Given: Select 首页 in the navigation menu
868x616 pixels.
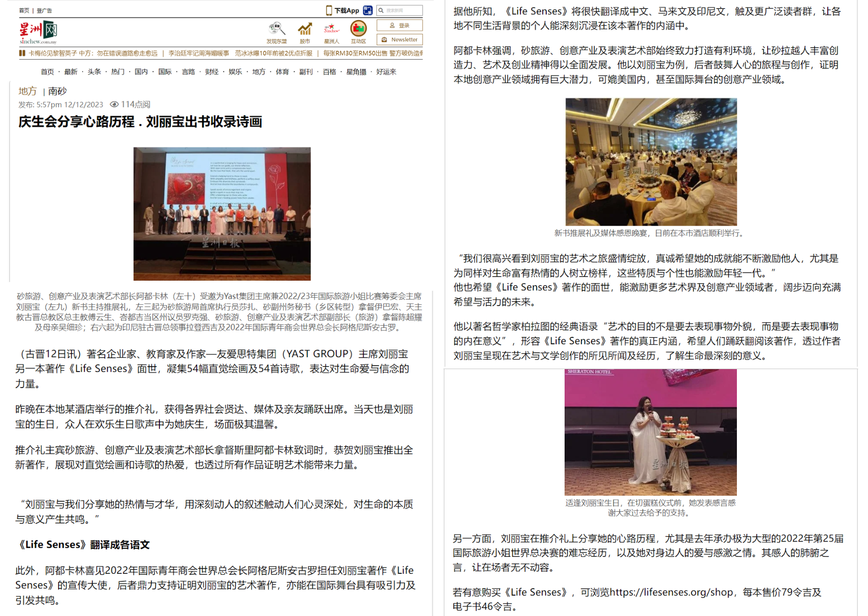Looking at the screenshot, I should coord(47,72).
